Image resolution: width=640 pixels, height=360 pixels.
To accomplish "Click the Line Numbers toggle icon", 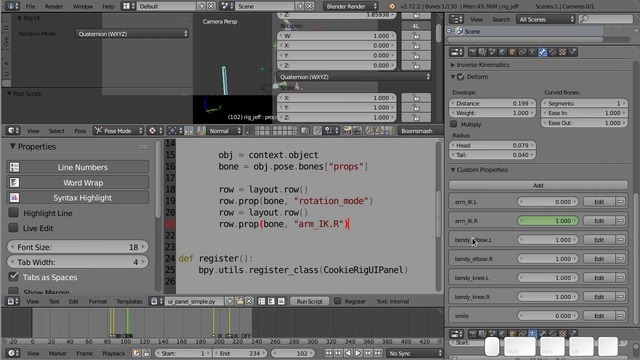I will click(14, 167).
